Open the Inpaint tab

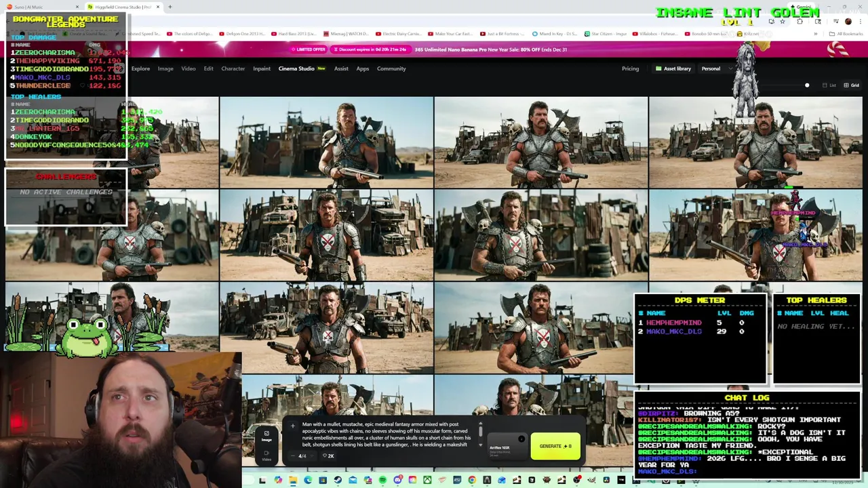click(x=262, y=68)
